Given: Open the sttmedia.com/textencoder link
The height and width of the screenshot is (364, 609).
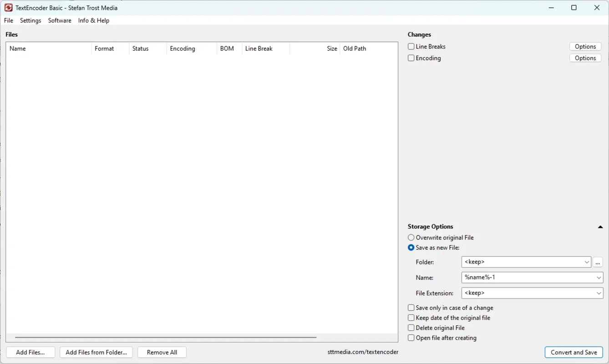Looking at the screenshot, I should click(x=363, y=352).
